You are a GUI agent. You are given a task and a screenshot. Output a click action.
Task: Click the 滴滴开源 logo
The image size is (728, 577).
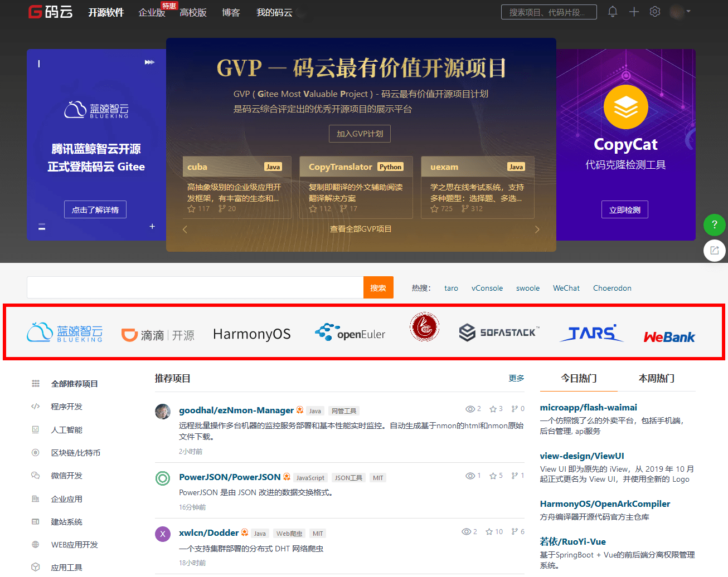158,335
